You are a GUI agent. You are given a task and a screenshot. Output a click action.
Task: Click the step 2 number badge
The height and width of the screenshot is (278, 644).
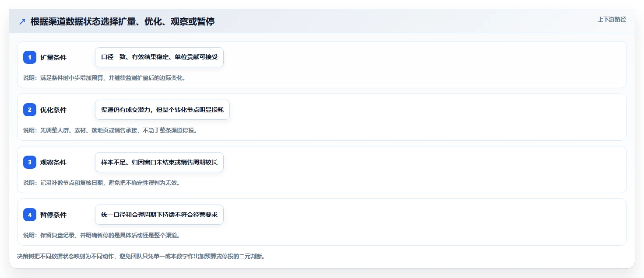click(30, 110)
